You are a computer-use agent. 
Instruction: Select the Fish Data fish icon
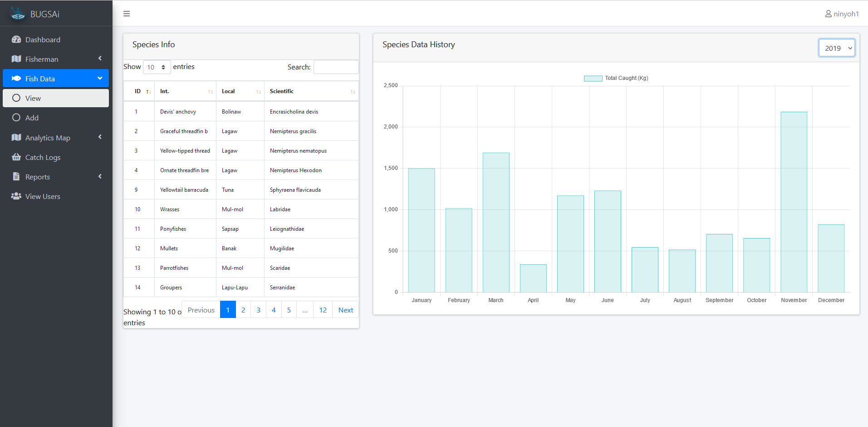tap(17, 78)
